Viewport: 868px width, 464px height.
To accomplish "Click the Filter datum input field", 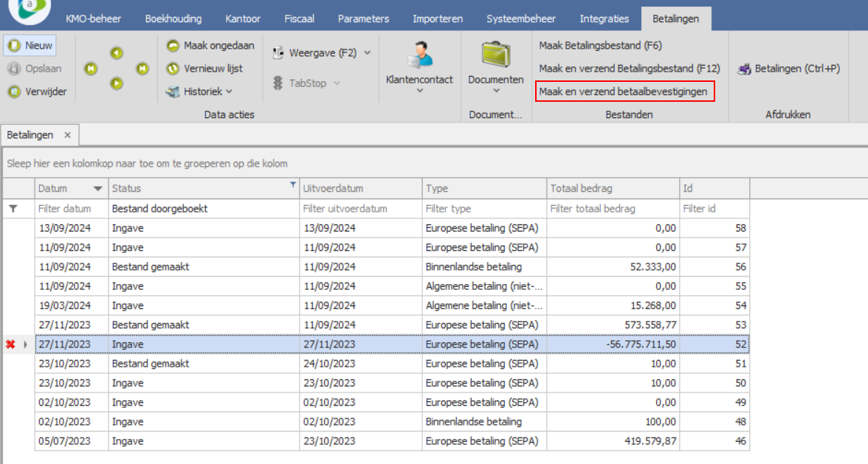I will 71,209.
